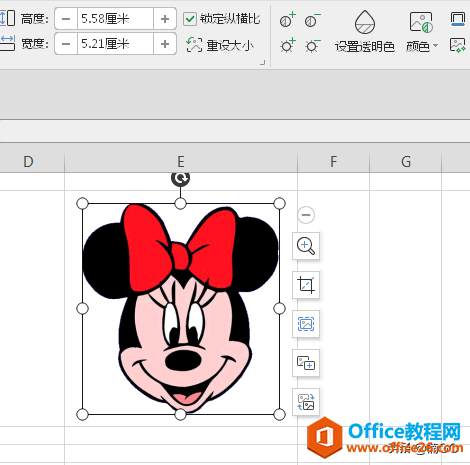
Task: Click the bottom-right resize handle of picture
Action: [279, 415]
